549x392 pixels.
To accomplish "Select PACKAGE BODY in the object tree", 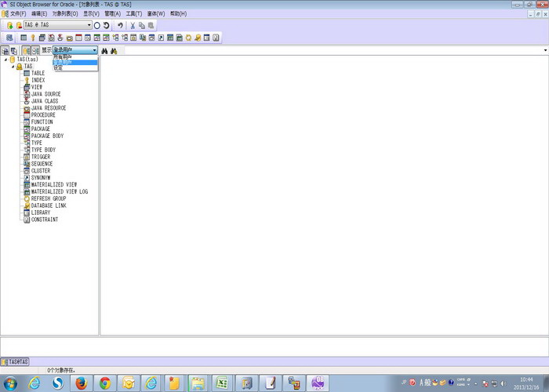I will tap(47, 136).
